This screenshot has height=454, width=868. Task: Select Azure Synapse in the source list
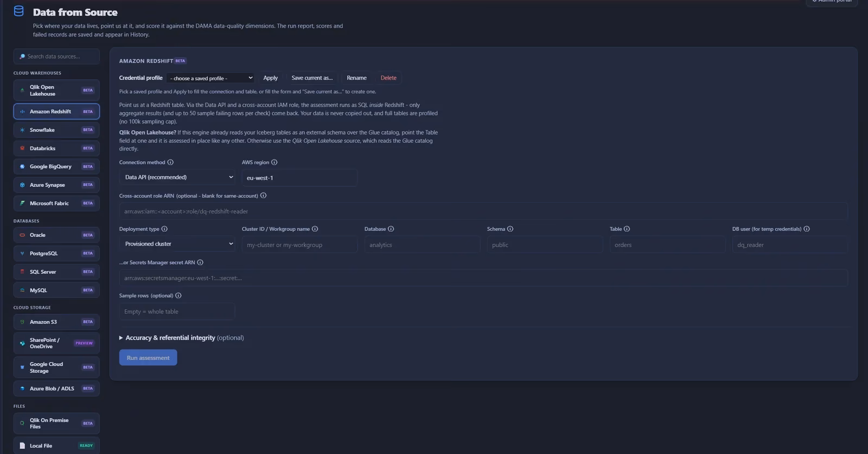(56, 185)
